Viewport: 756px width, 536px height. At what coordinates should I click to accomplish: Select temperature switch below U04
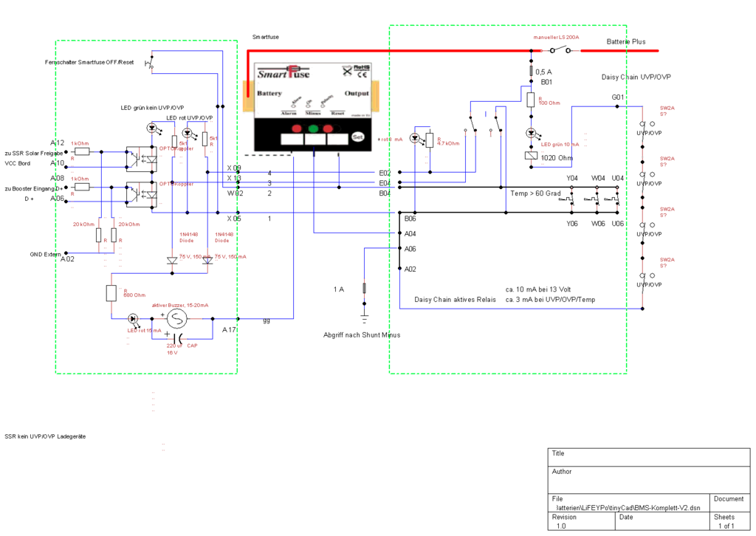(x=612, y=199)
